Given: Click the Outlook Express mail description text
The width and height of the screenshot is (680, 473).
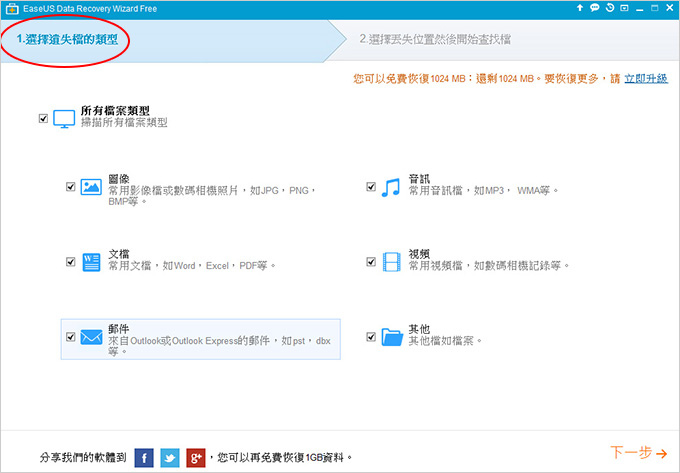Looking at the screenshot, I should click(219, 346).
